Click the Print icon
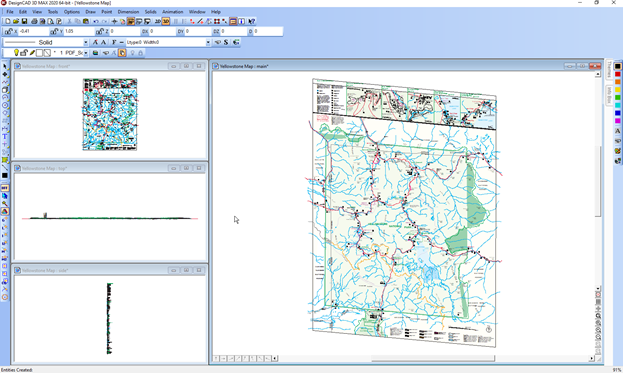 pyautogui.click(x=34, y=21)
